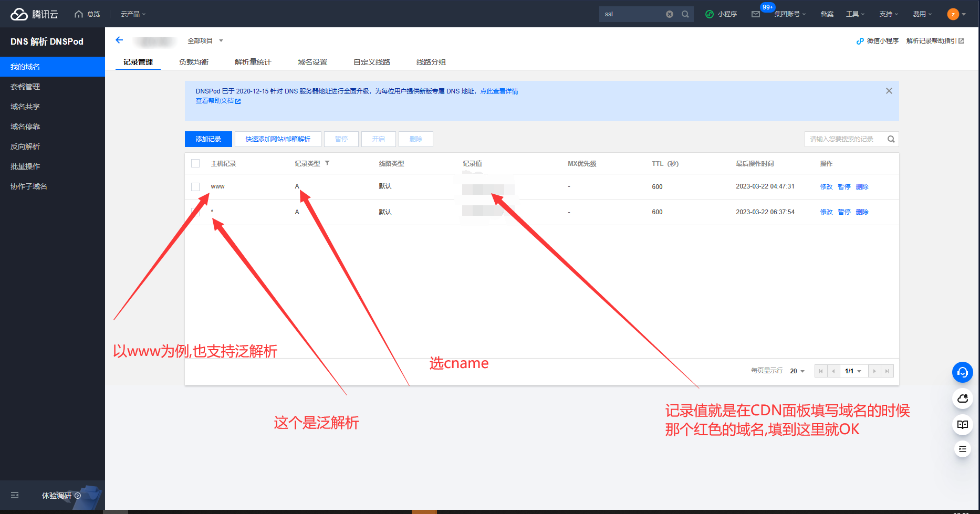Click the Tencent Cloud logo
980x514 pixels.
[34, 14]
